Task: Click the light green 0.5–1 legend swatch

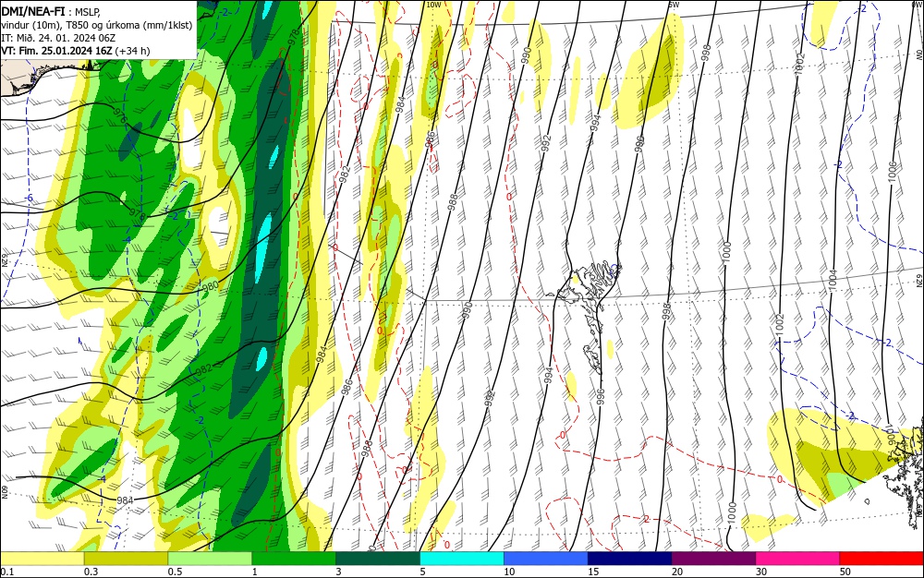Action: pos(210,558)
